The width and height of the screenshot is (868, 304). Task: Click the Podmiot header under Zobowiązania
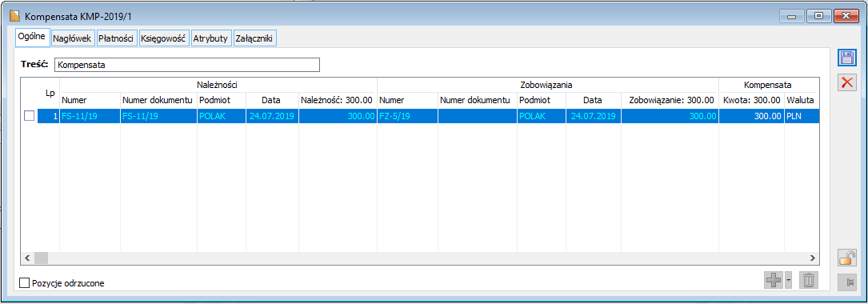(x=542, y=100)
